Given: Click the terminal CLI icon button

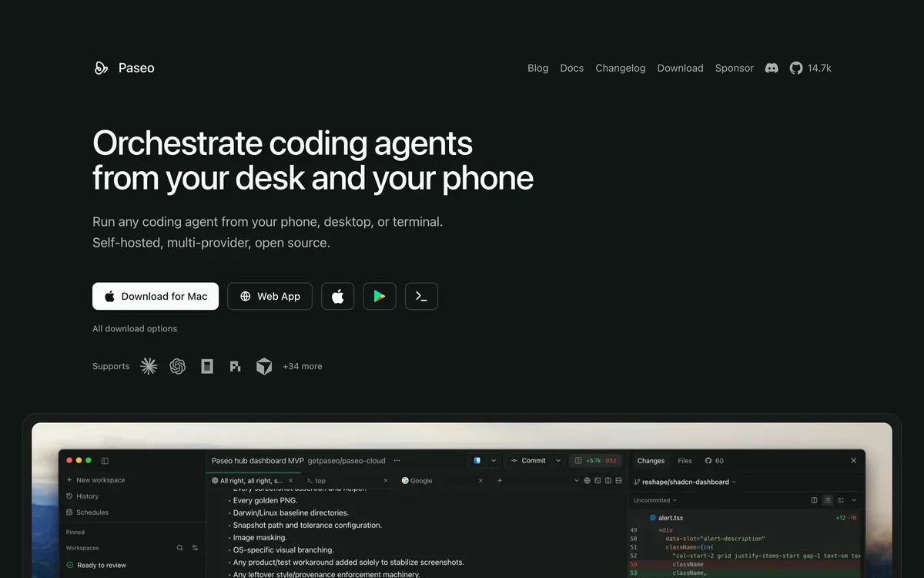Looking at the screenshot, I should (421, 296).
